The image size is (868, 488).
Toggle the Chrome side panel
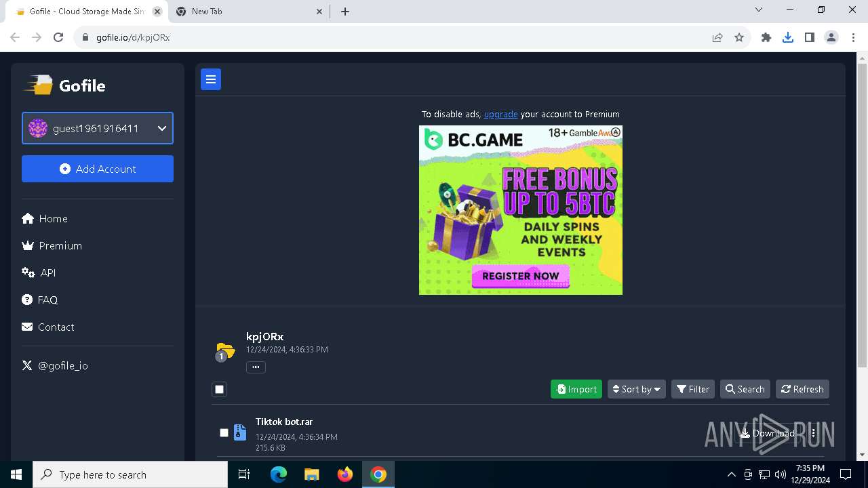click(x=810, y=37)
